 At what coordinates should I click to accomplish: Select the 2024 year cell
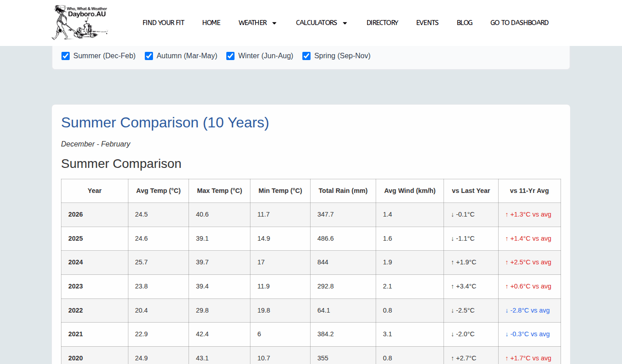[95, 263]
